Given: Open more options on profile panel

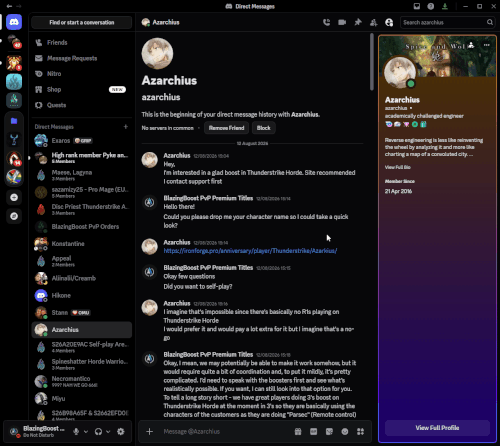Looking at the screenshot, I should 487,45.
